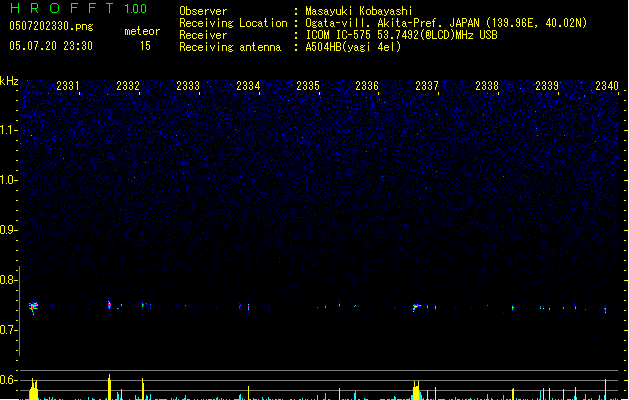The width and height of the screenshot is (629, 400).
Task: Click the 2333 time marker
Action: pyautogui.click(x=188, y=86)
